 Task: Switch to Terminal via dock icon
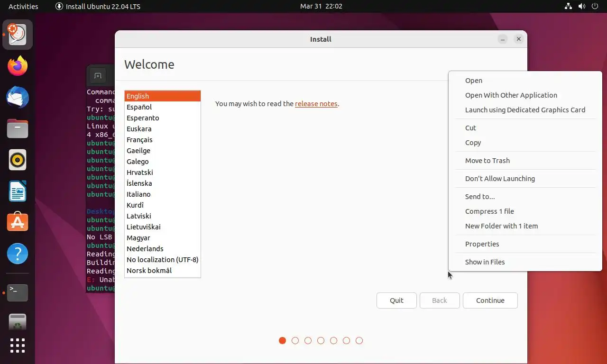pos(18,293)
